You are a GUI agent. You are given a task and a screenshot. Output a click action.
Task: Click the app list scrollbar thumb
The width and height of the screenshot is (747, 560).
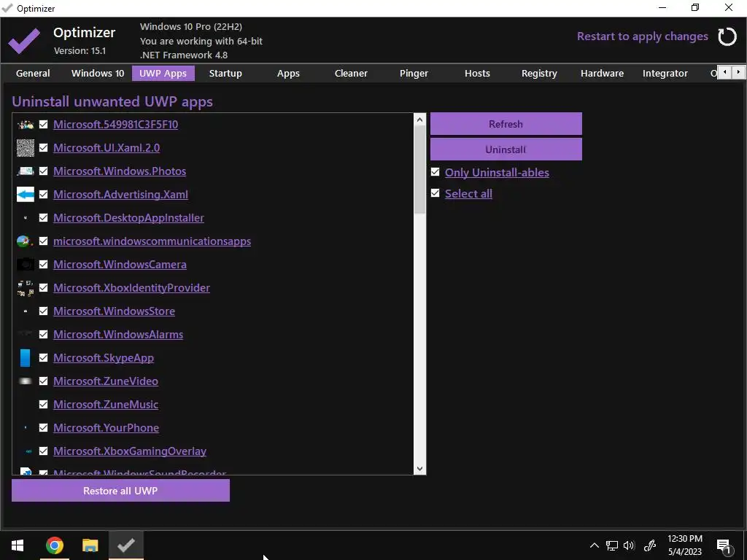click(419, 170)
